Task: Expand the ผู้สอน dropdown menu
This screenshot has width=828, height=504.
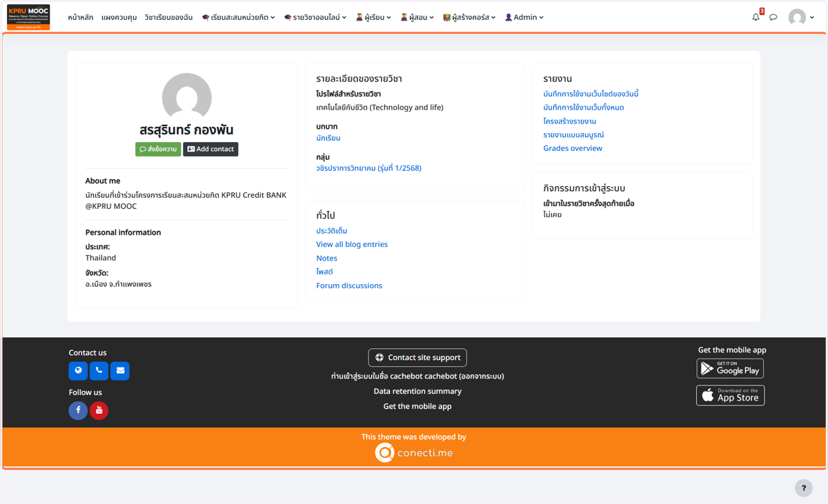Action: coord(417,17)
